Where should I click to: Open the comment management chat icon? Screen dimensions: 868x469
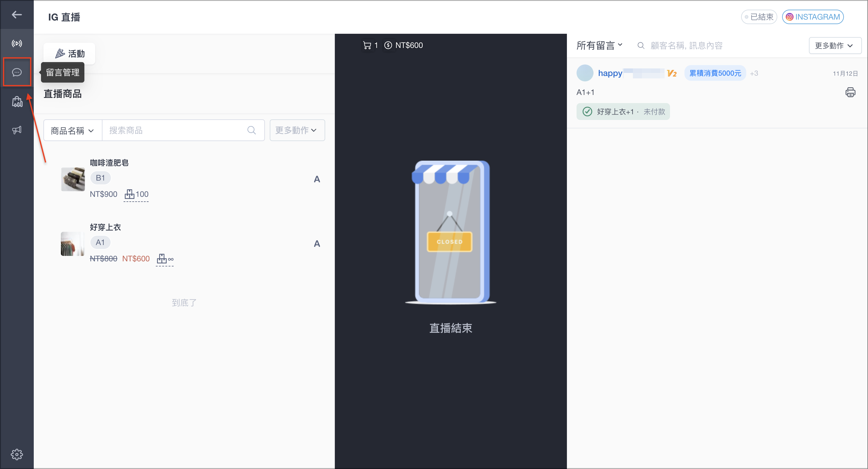(17, 72)
